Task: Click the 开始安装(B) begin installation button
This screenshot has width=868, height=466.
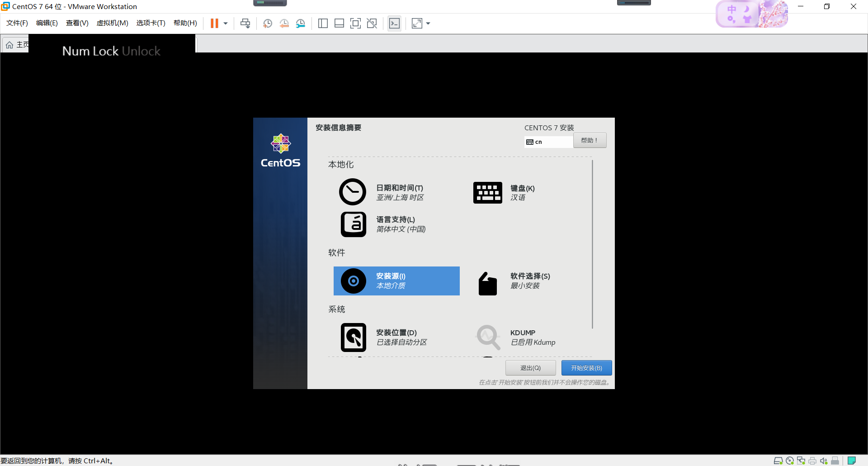Action: coord(587,368)
